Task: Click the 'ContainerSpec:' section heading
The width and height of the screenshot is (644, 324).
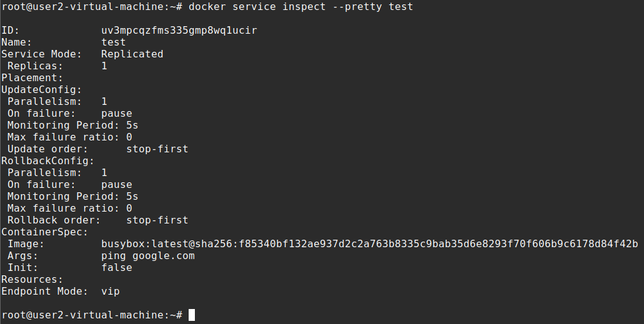Action: click(44, 232)
